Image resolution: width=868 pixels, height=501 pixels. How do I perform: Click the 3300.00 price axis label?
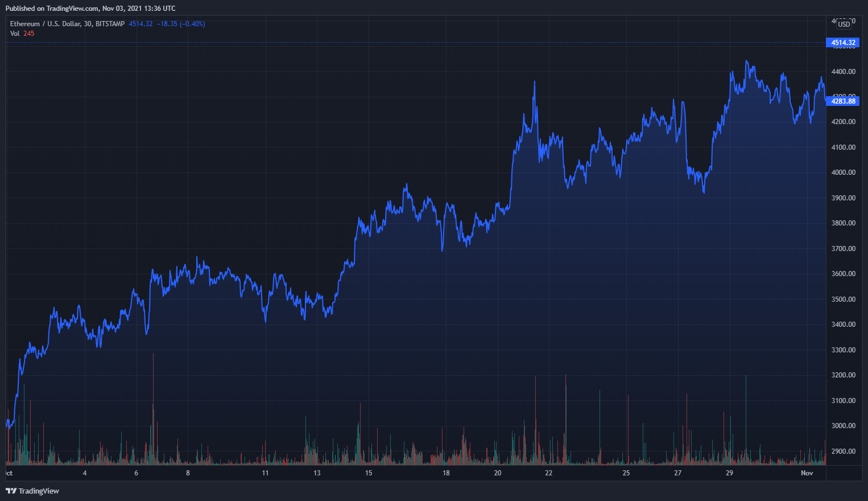pyautogui.click(x=844, y=350)
